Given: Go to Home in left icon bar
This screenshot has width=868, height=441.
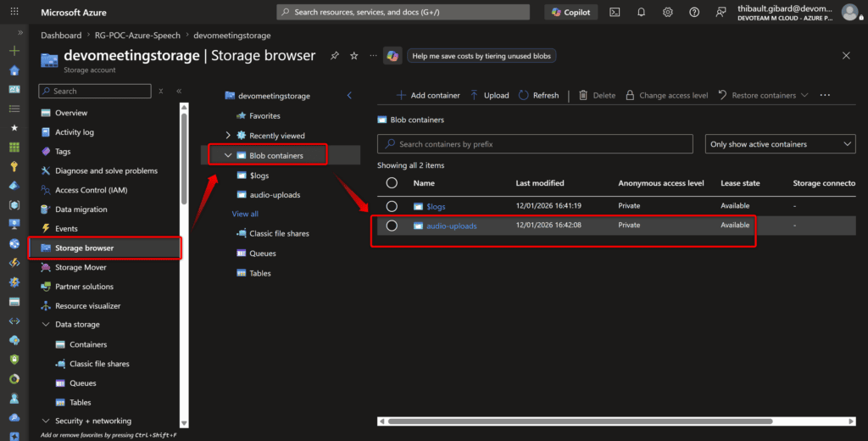Looking at the screenshot, I should (14, 70).
